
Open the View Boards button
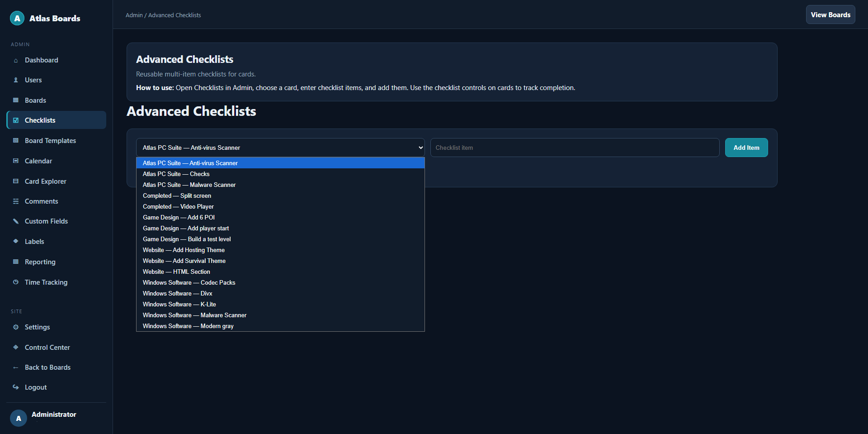tap(830, 14)
